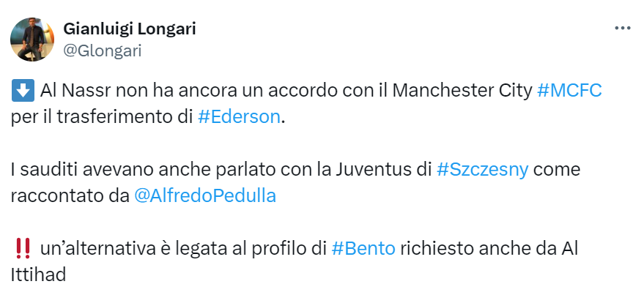Image resolution: width=644 pixels, height=295 pixels.
Task: Click the #Szczesny hashtag link
Action: 481,171
